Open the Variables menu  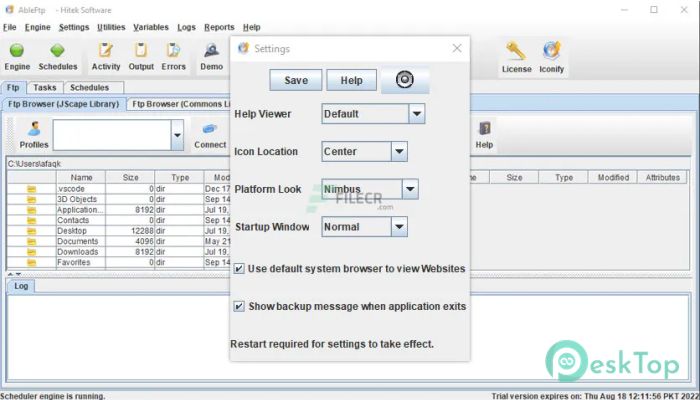151,27
